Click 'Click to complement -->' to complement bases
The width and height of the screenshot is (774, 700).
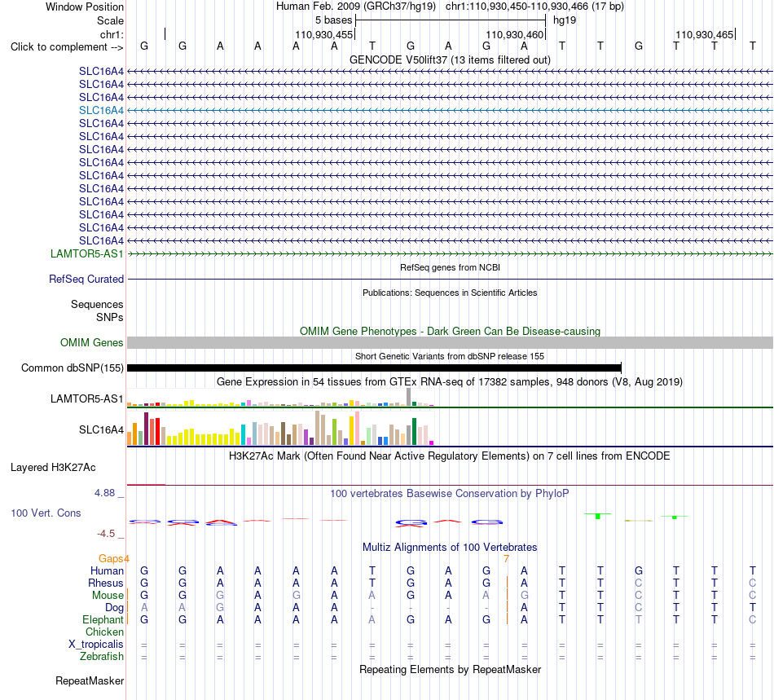[x=67, y=47]
